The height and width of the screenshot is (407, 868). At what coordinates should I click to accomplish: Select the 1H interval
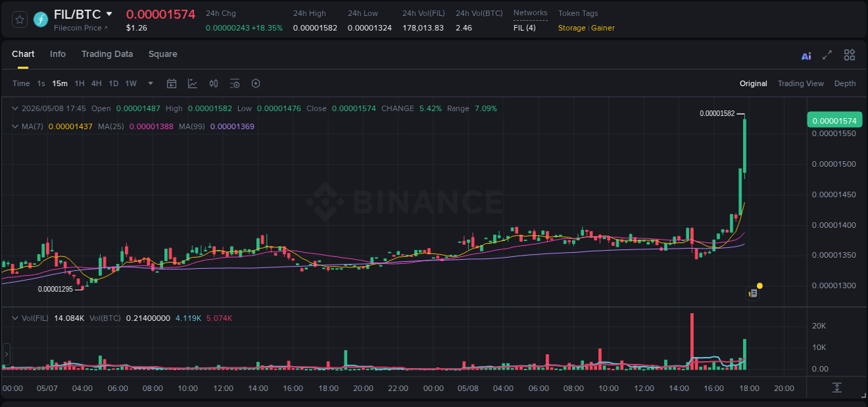(x=79, y=83)
